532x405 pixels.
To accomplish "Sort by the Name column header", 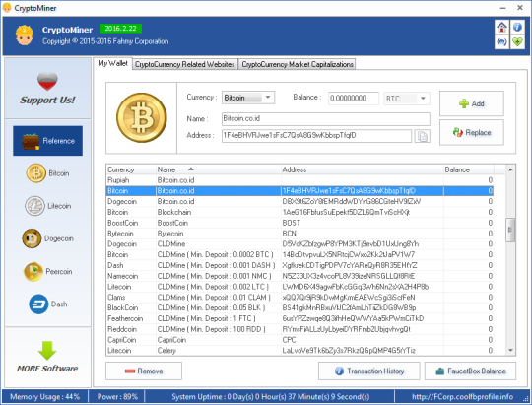I will click(219, 169).
